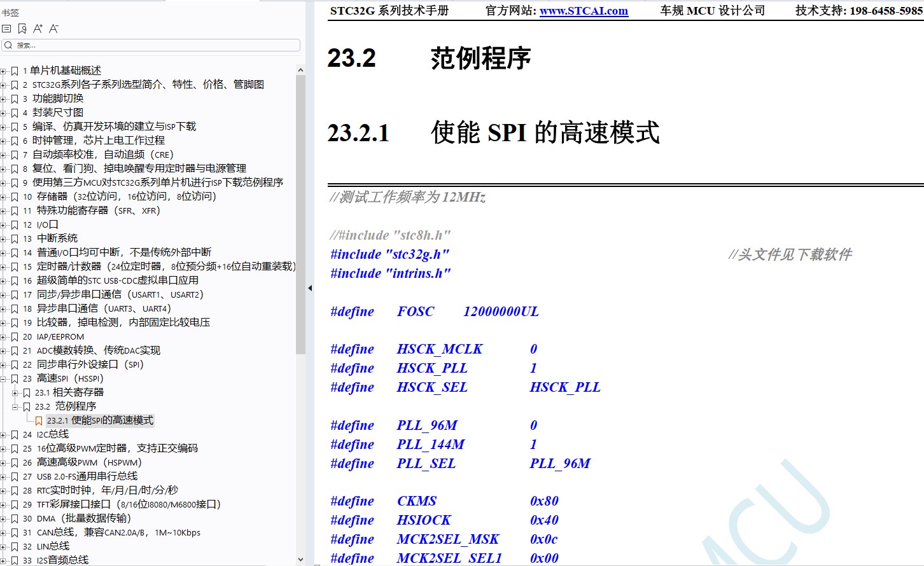924x566 pixels.
Task: Click bookmark icon beside 13 中断系统
Action: pyautogui.click(x=15, y=238)
